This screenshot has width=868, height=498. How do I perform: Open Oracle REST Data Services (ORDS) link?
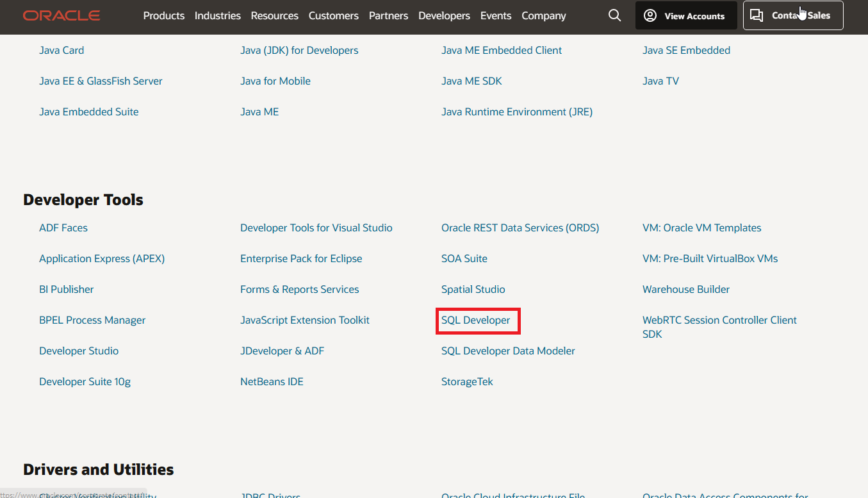click(520, 228)
